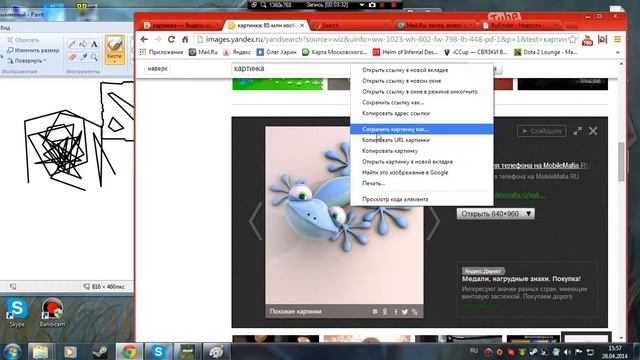Show the previous image arrow

click(256, 221)
